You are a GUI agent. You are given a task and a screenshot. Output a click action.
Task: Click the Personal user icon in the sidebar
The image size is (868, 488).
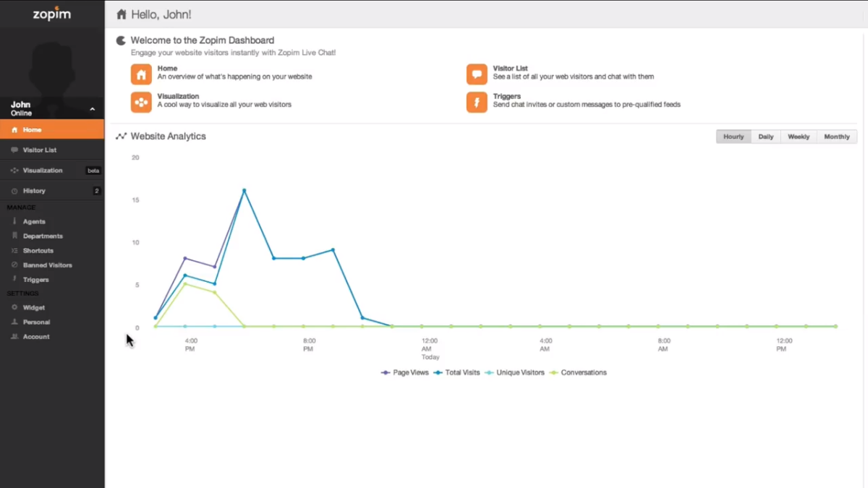click(14, 322)
